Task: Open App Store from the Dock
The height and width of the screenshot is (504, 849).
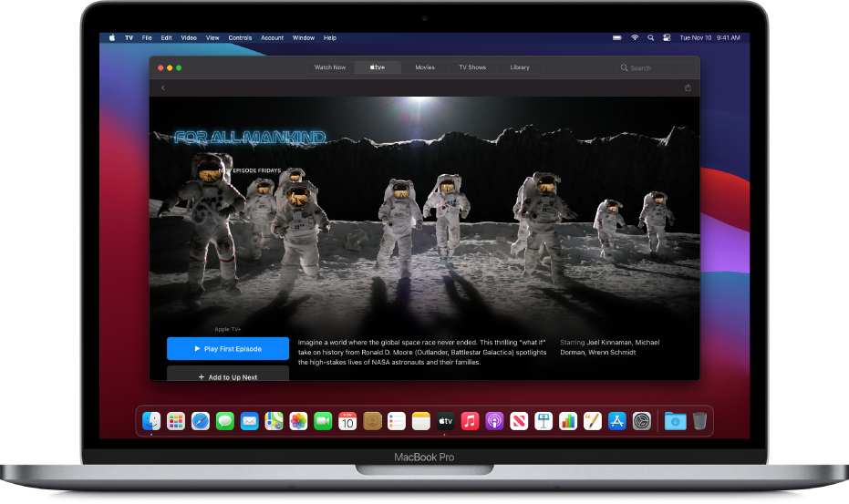Action: 616,421
